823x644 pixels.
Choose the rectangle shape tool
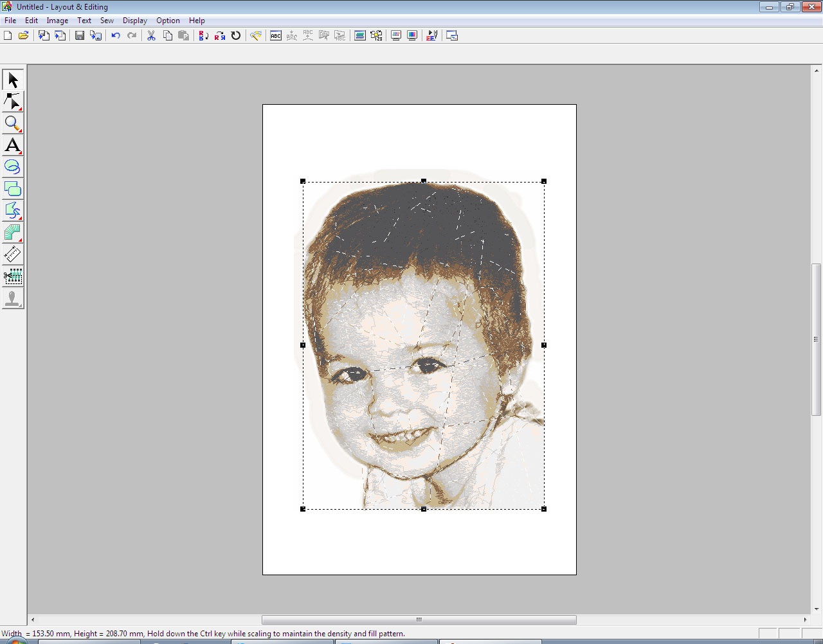(x=13, y=189)
